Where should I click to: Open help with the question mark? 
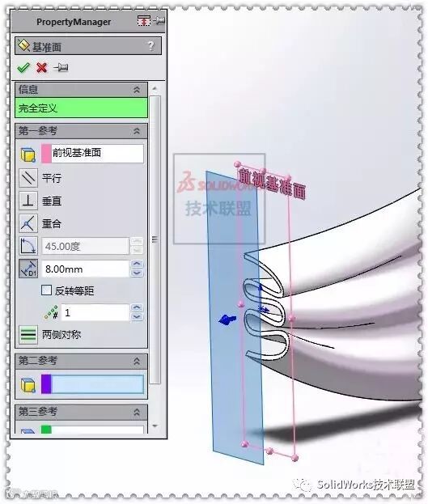150,47
